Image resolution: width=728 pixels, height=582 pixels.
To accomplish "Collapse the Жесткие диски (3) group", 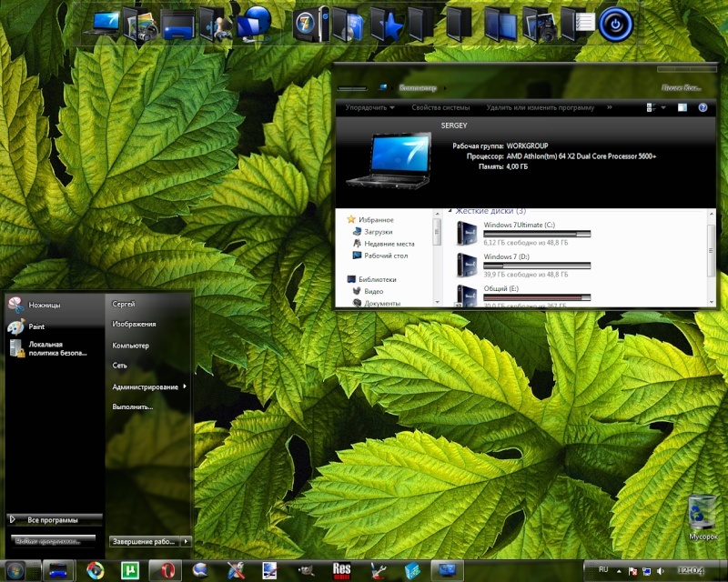I will pos(450,211).
